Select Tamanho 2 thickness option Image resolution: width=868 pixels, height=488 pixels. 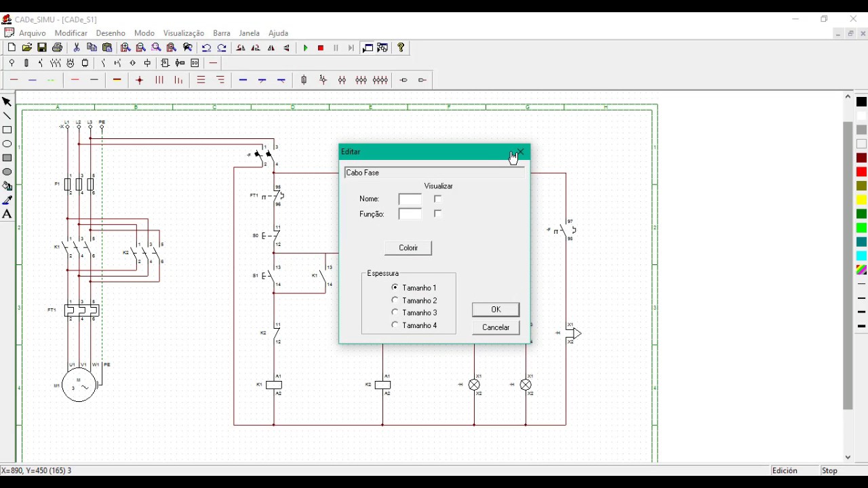tap(414, 300)
